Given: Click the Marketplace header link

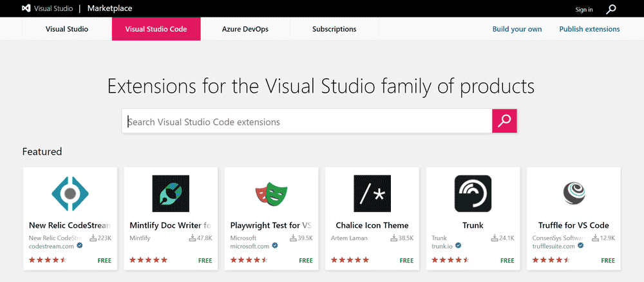Looking at the screenshot, I should coord(109,8).
